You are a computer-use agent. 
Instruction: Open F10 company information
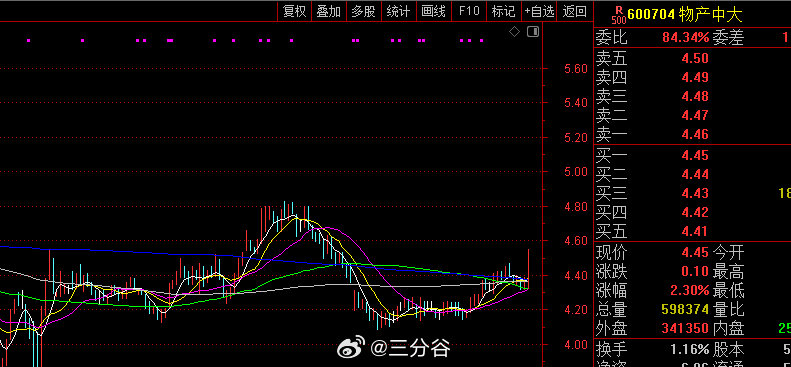(x=469, y=11)
